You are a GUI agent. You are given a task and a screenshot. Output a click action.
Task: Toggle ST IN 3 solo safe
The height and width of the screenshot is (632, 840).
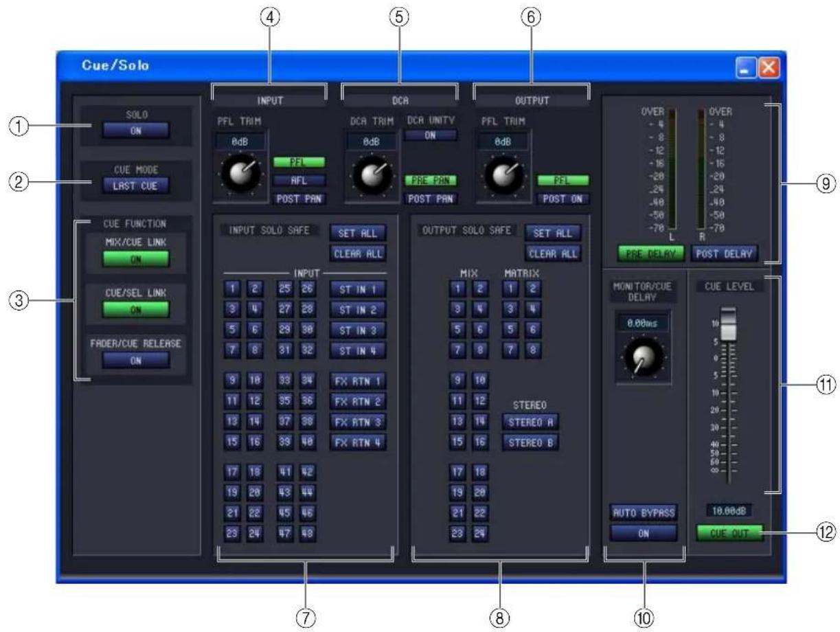click(357, 329)
